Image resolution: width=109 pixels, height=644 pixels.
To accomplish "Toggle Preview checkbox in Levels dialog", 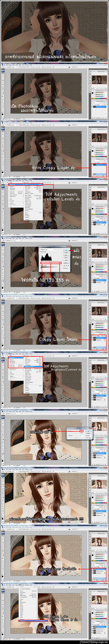I will pyautogui.click(x=64, y=268).
